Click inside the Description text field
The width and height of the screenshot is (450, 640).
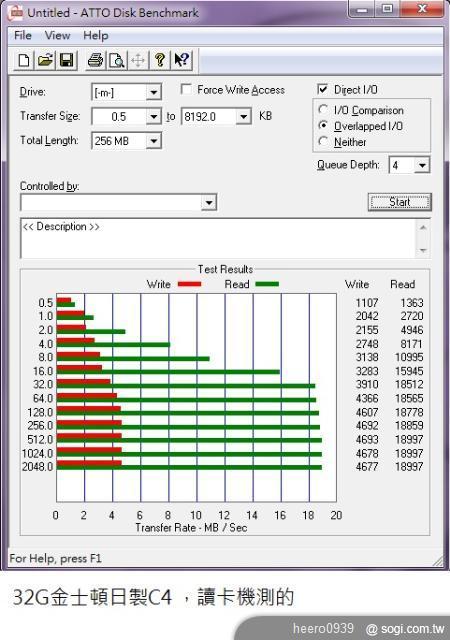pyautogui.click(x=218, y=238)
